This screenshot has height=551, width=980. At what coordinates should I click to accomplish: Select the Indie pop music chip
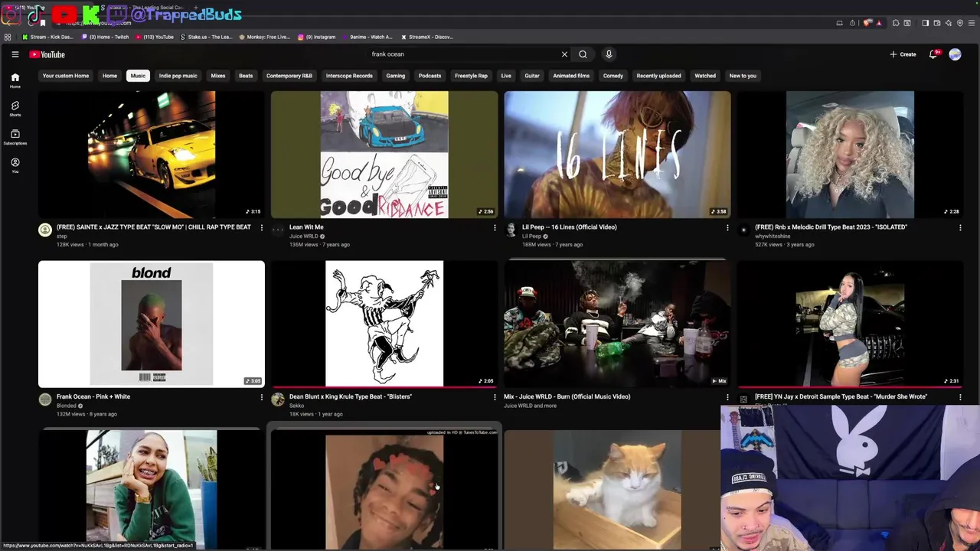pyautogui.click(x=178, y=76)
